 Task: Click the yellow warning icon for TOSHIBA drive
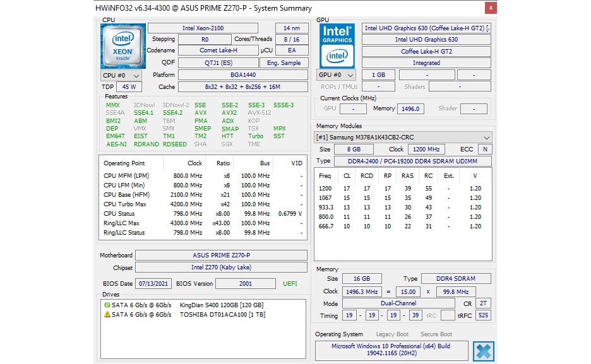pyautogui.click(x=107, y=314)
